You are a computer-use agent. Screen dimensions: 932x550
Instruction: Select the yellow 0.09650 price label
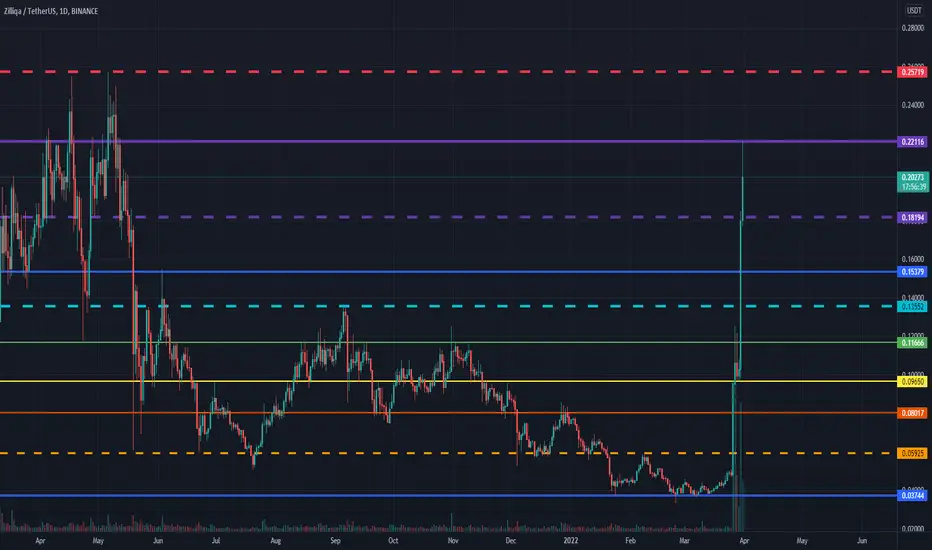pos(912,382)
